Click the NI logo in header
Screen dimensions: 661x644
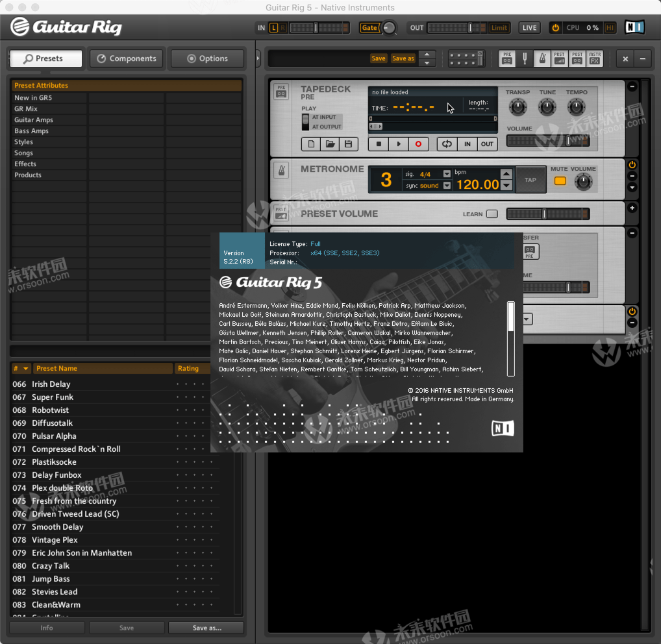[x=634, y=27]
